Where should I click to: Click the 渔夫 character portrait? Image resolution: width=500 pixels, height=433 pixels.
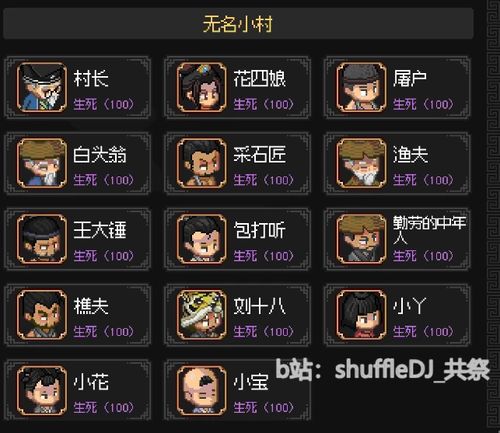tap(361, 163)
